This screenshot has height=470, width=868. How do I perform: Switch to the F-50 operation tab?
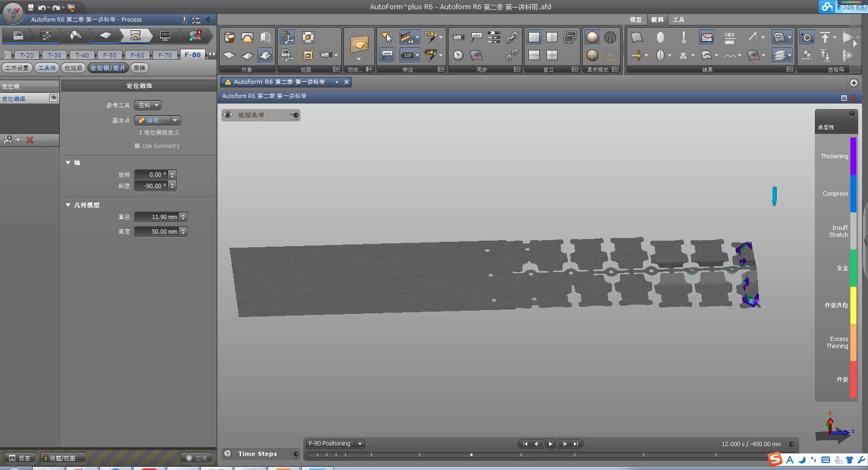[110, 55]
